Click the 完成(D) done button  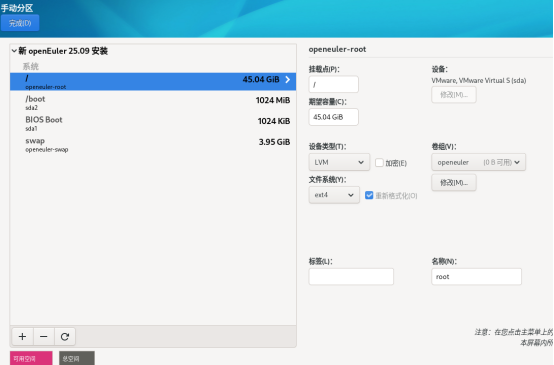tap(20, 23)
